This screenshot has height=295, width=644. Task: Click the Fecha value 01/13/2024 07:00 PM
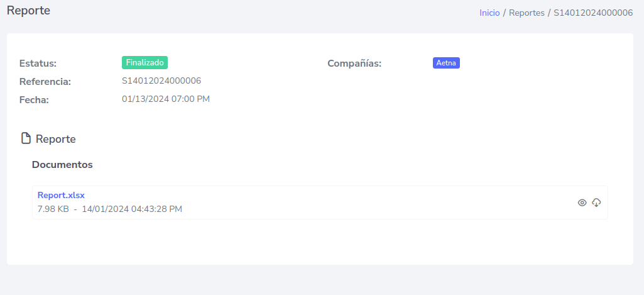pyautogui.click(x=166, y=99)
